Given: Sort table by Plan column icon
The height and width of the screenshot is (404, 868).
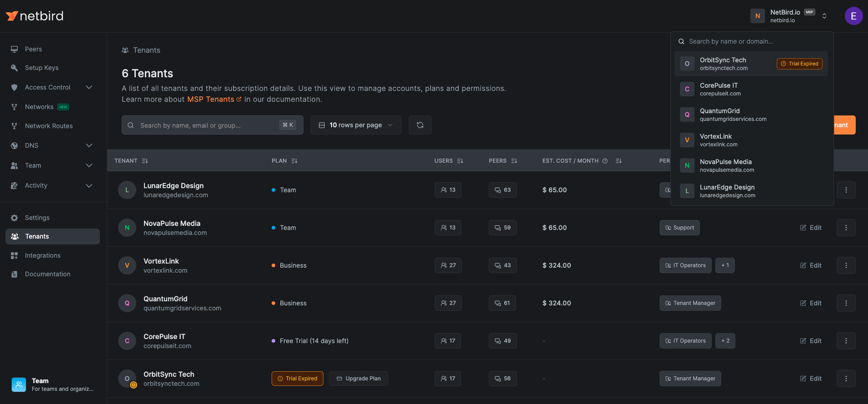Looking at the screenshot, I should coord(294,161).
